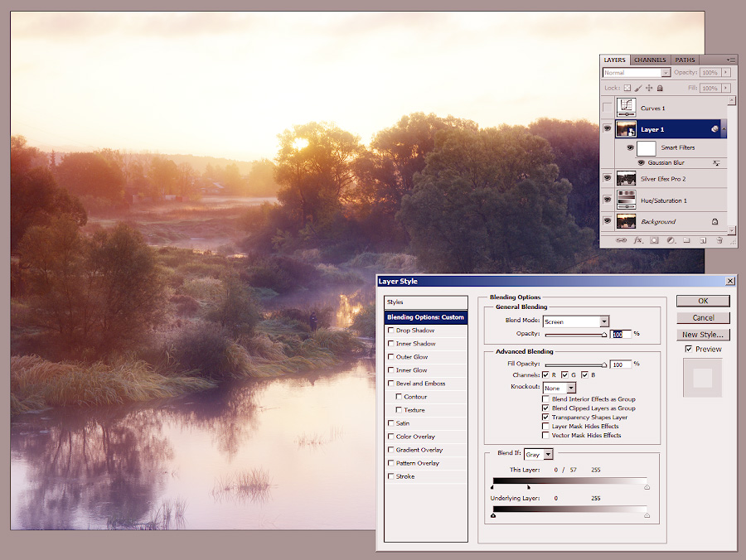Enable the Bevel and Emboss checkbox

(391, 384)
